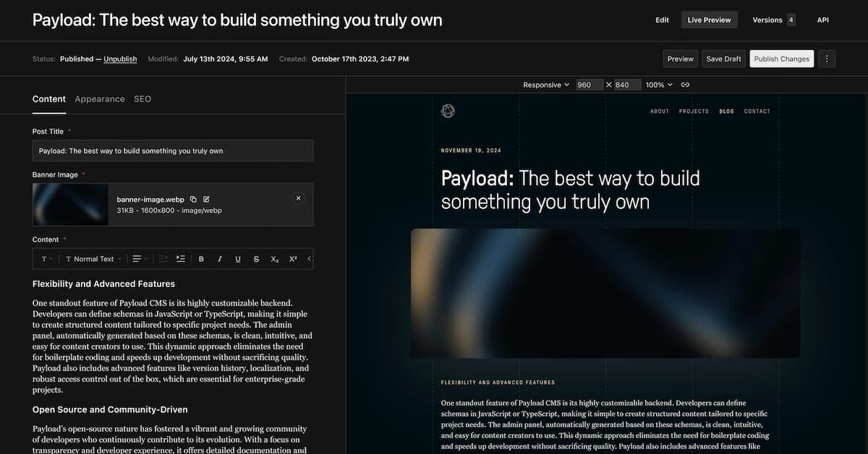Increase indent in the Content toolbar
The image size is (868, 454).
181,259
